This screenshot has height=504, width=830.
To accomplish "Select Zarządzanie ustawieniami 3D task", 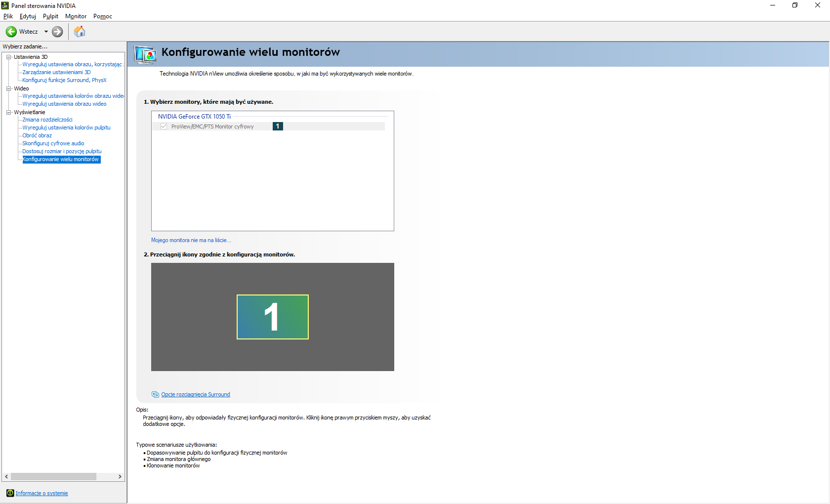I will pyautogui.click(x=56, y=72).
